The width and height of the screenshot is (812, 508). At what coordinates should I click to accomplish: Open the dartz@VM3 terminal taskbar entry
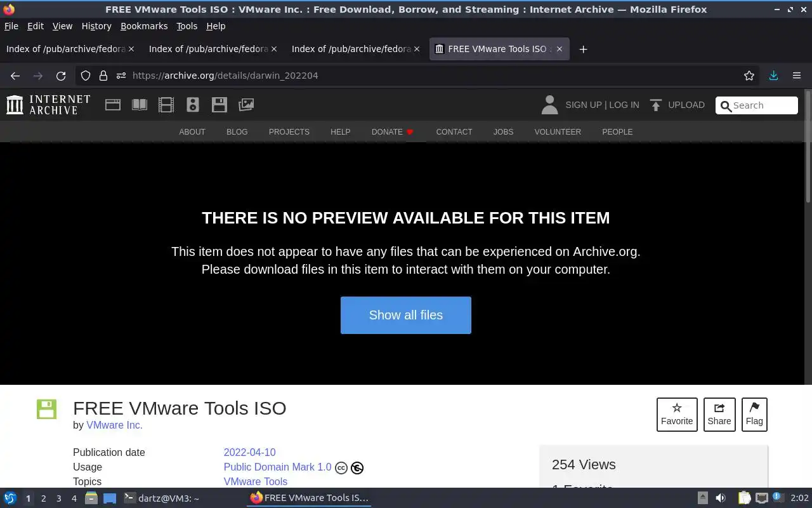pyautogui.click(x=162, y=498)
